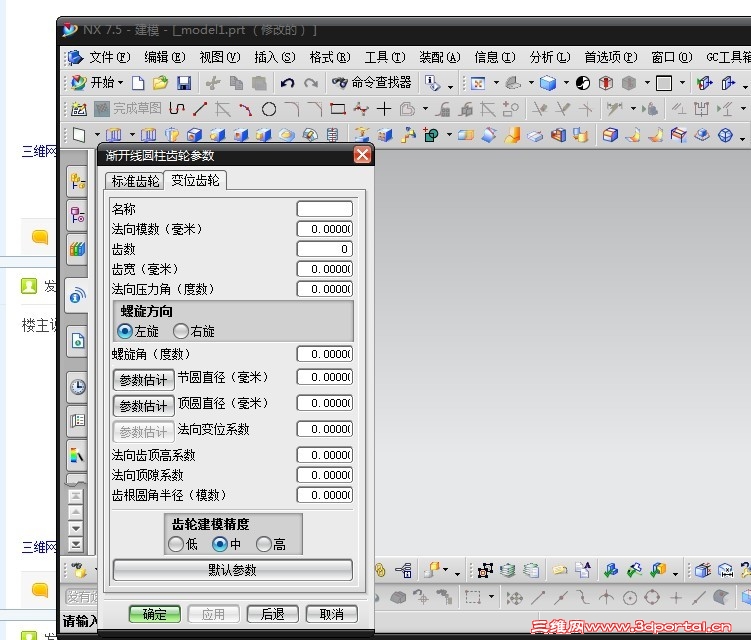Expand dropdown arrow beside the dashed selection rectangle

pos(491,596)
